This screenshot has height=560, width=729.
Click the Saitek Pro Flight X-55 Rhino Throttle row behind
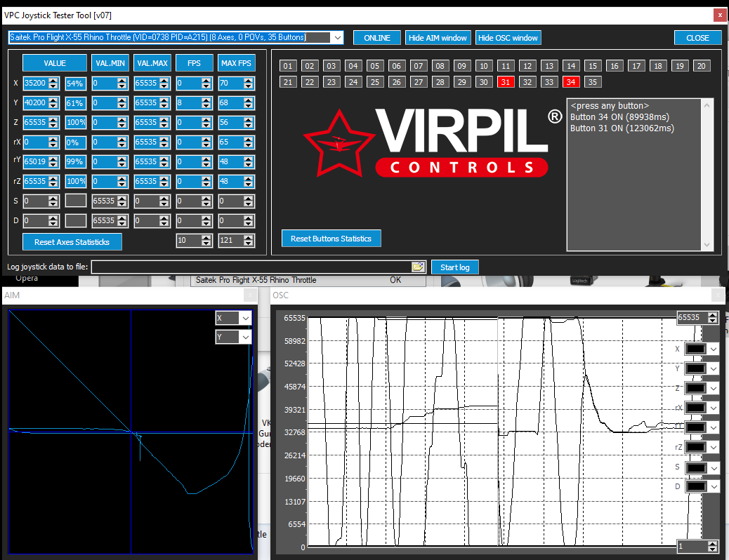point(308,280)
